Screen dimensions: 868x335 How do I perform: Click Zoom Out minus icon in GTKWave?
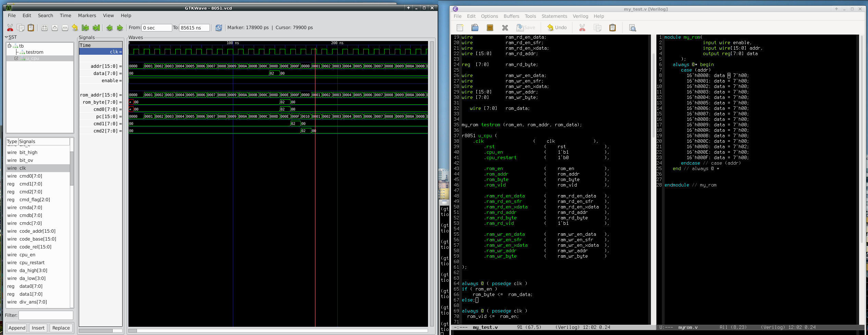point(65,28)
